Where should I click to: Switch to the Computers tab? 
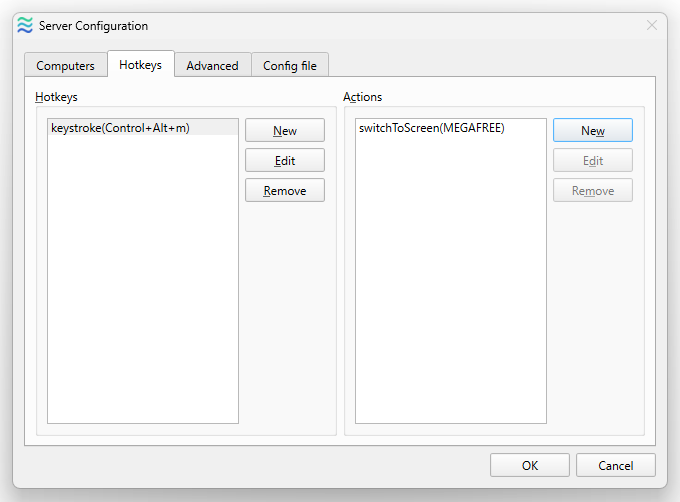tap(65, 65)
